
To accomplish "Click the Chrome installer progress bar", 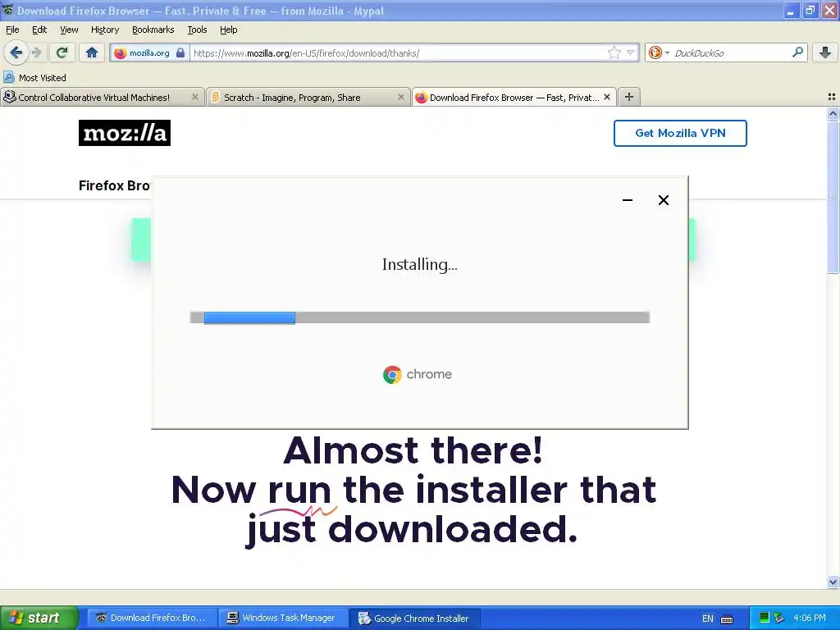I will point(420,317).
